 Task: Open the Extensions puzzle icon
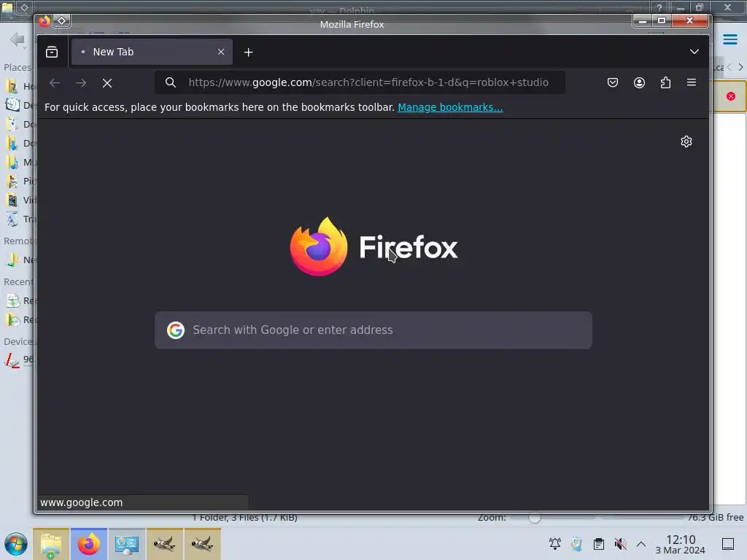coord(665,82)
